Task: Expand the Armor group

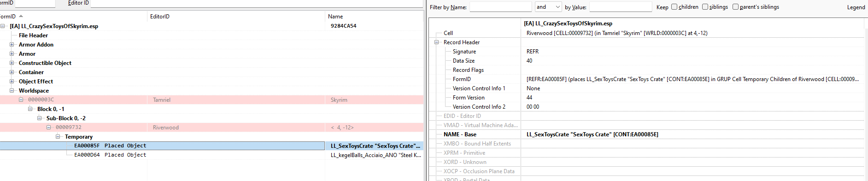Action: click(12, 54)
